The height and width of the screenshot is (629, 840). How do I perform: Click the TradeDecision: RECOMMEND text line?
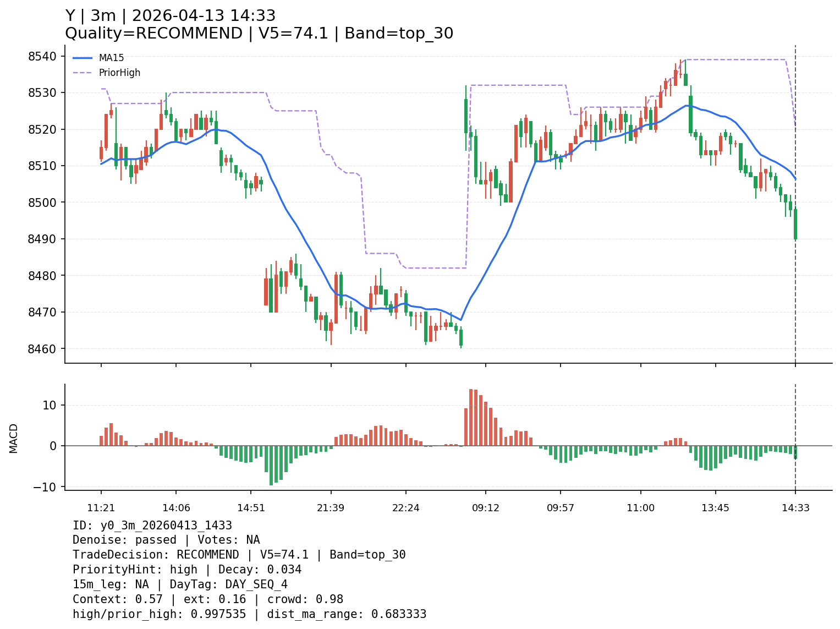tap(239, 555)
